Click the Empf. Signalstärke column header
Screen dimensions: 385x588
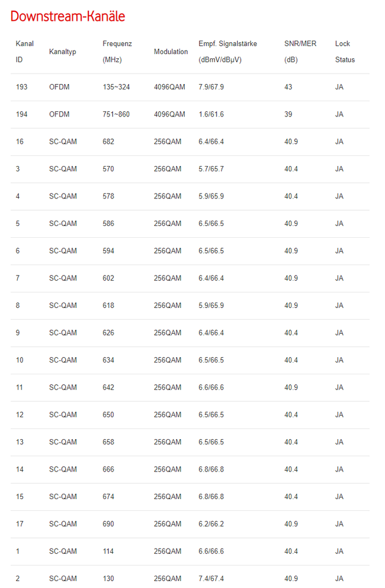coord(227,52)
